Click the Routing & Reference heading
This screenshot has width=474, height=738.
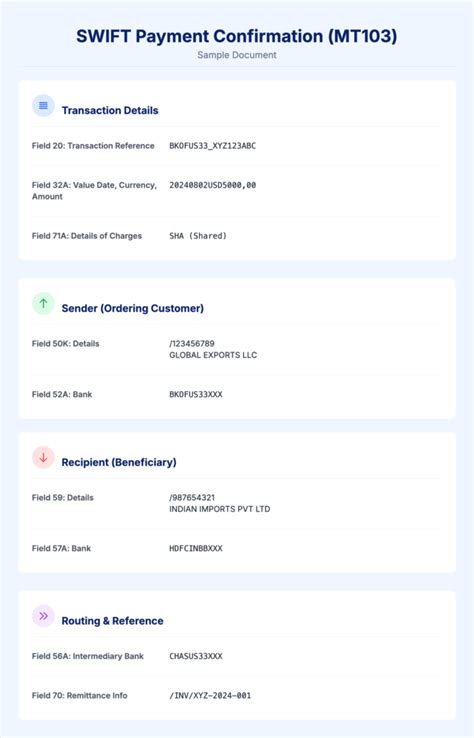[112, 621]
